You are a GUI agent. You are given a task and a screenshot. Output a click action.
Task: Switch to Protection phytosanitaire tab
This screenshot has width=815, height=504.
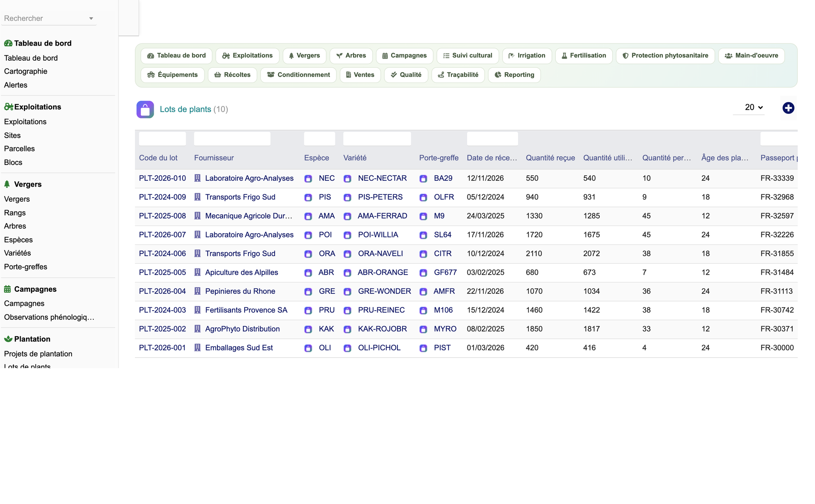[x=665, y=56]
